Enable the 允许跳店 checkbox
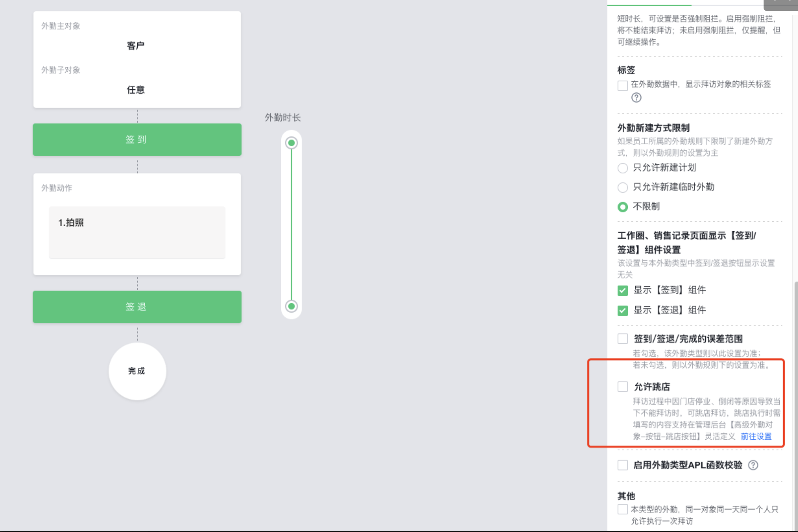This screenshot has height=532, width=798. click(623, 387)
